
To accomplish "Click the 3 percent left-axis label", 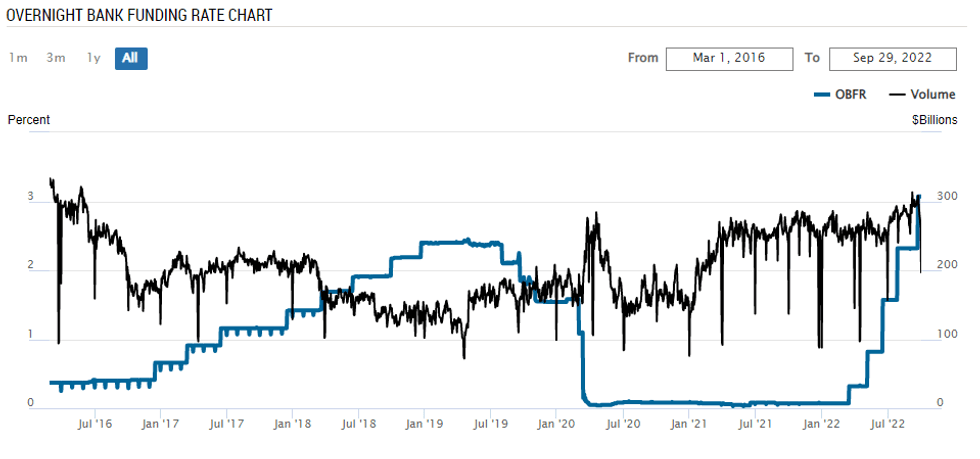I will point(31,197).
